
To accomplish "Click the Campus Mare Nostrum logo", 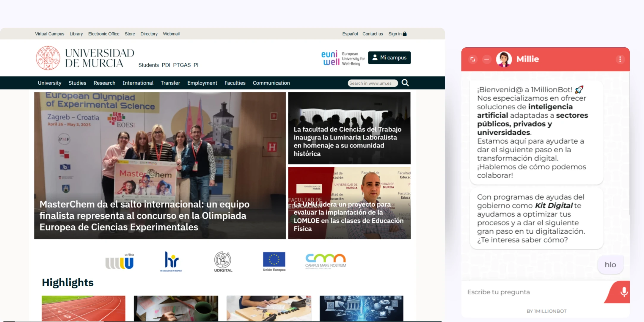I will [326, 261].
